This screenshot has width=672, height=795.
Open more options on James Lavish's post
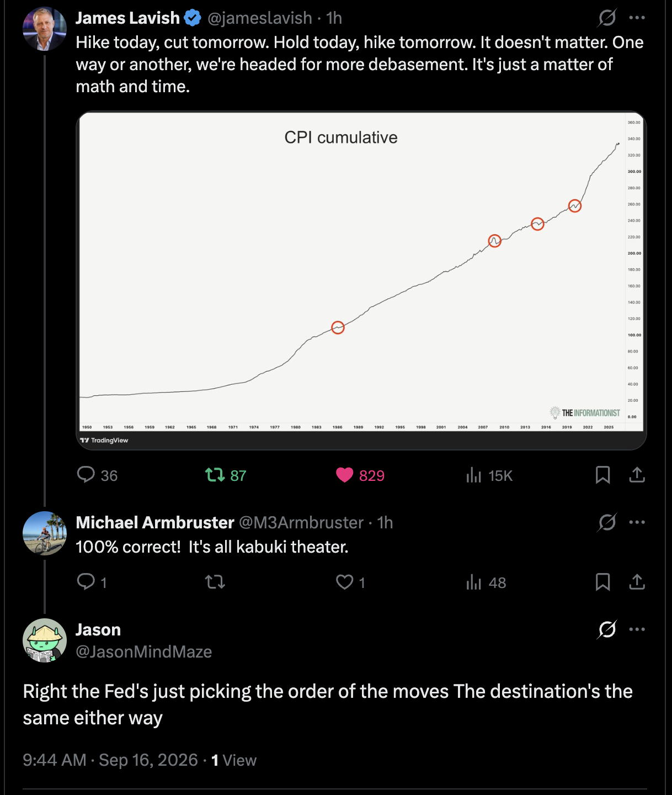(637, 18)
